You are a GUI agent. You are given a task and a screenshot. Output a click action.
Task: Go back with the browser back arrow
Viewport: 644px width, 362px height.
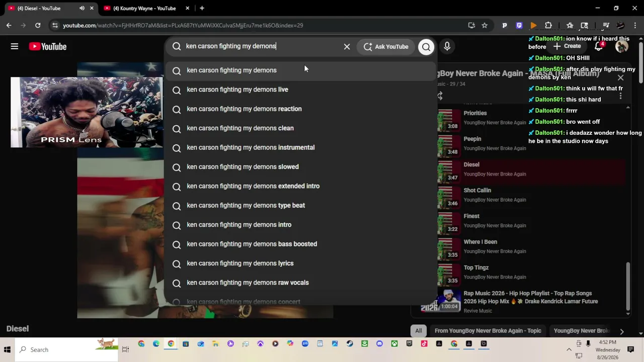[9, 25]
